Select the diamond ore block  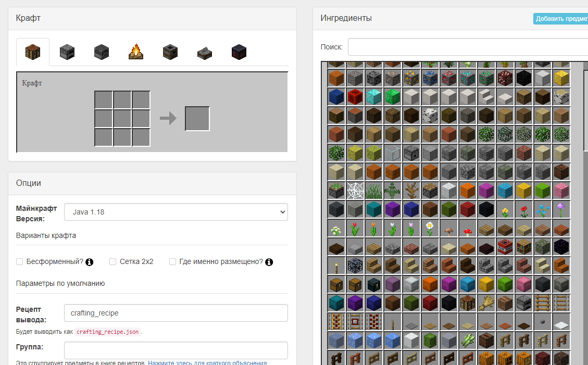(x=467, y=78)
